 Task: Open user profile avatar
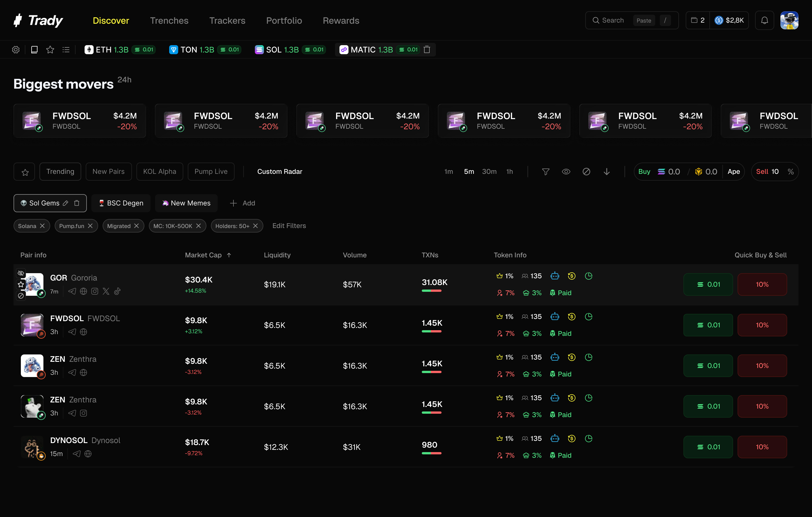789,20
